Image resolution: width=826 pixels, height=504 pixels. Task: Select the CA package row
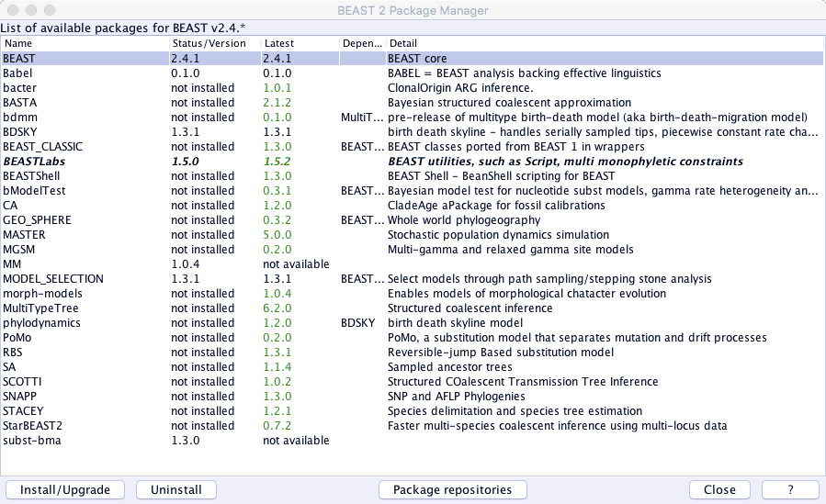point(413,206)
